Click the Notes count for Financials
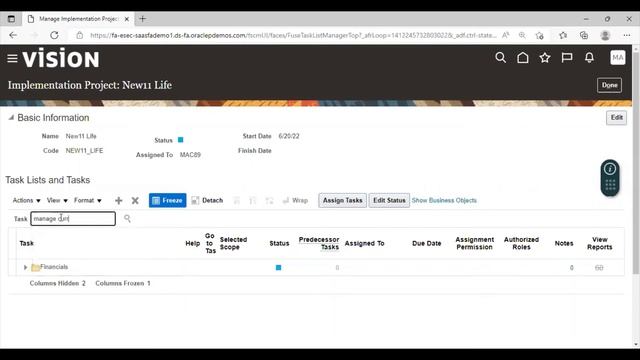 (x=571, y=268)
